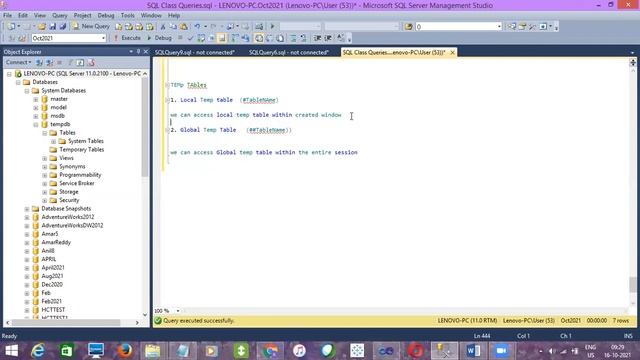Click the Increase Indent icon
This screenshot has width=640, height=360.
(328, 38)
